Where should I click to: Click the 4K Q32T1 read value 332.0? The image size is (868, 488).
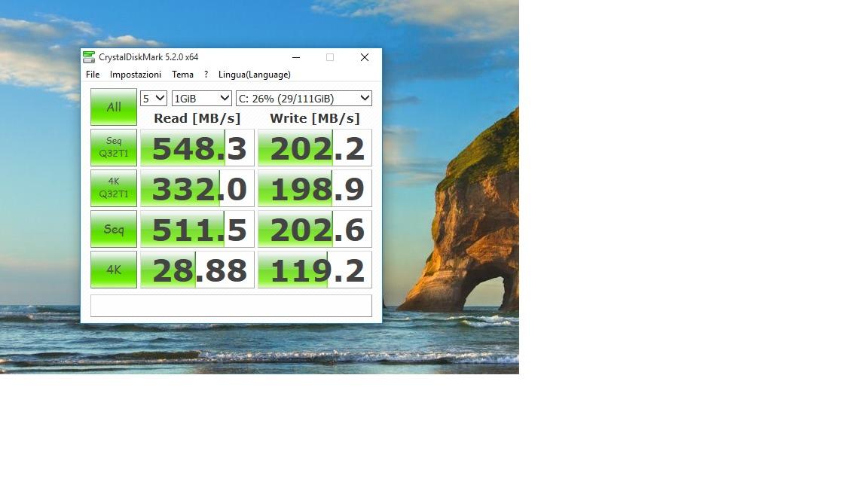tap(197, 188)
